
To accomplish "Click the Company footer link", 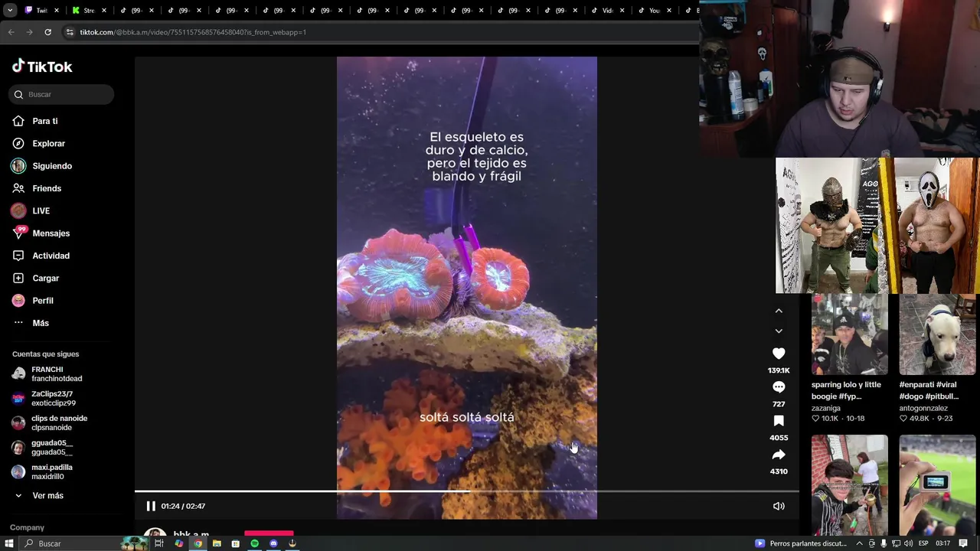I will click(x=27, y=527).
